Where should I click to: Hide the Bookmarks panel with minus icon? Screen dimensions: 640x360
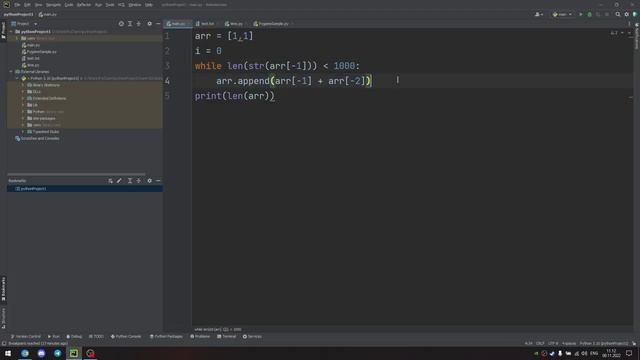(158, 180)
